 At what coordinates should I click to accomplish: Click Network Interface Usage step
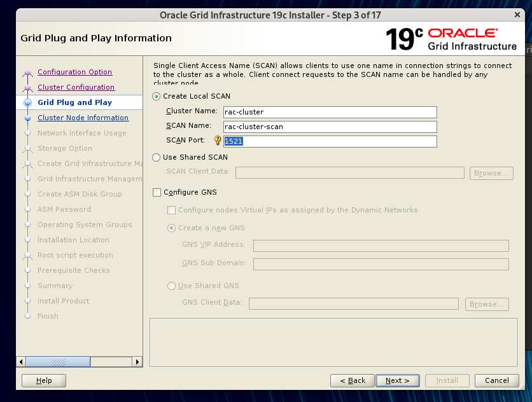[x=81, y=133]
